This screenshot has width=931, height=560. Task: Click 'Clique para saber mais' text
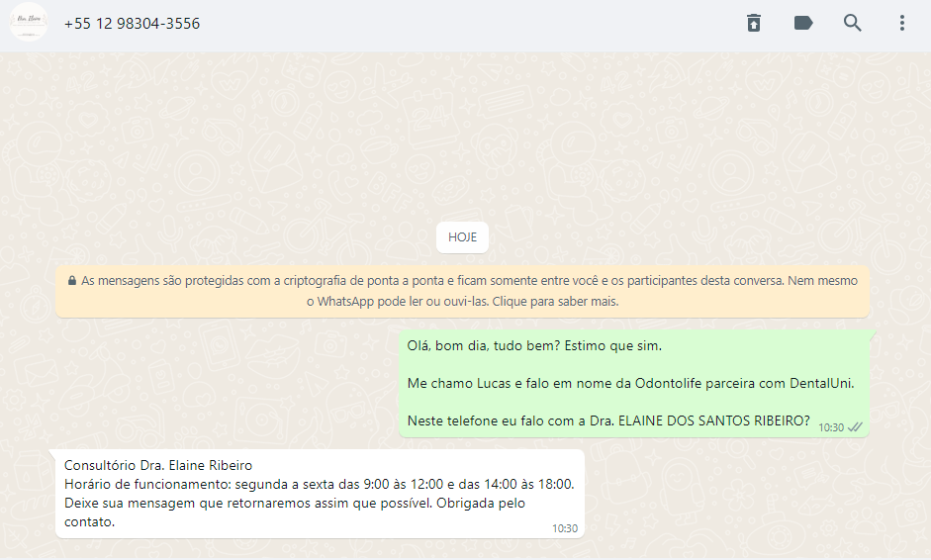[555, 301]
